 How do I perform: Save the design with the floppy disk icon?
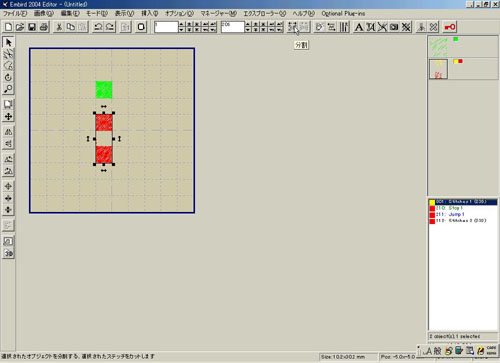point(32,27)
